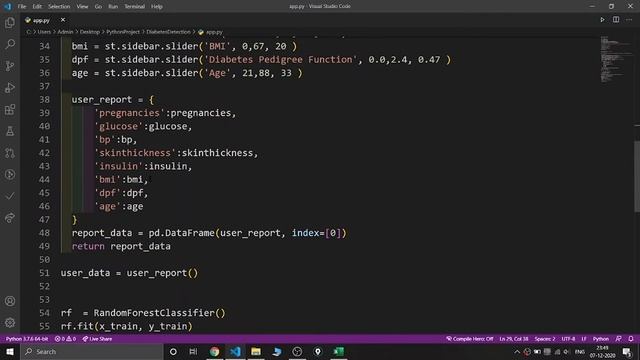Open the Accounts menu icon
This screenshot has width=640, height=360.
pyautogui.click(x=10, y=301)
